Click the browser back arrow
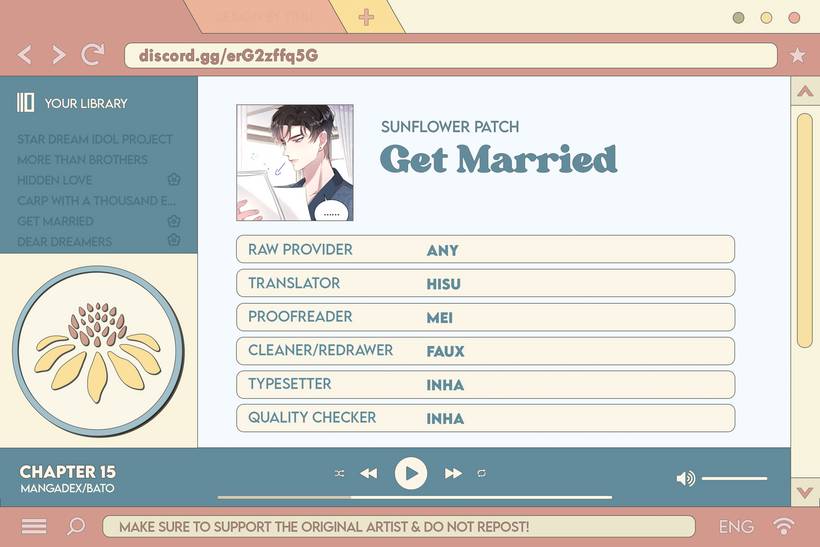 coord(25,55)
